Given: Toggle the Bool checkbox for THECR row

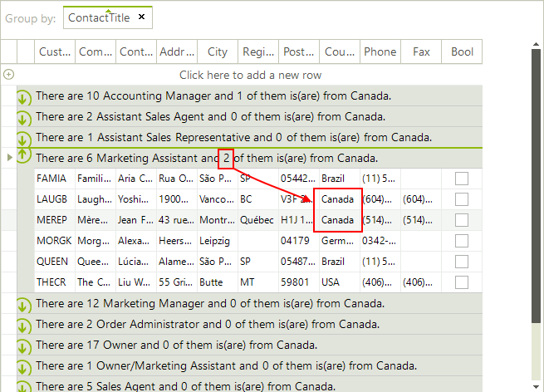Looking at the screenshot, I should coord(462,282).
